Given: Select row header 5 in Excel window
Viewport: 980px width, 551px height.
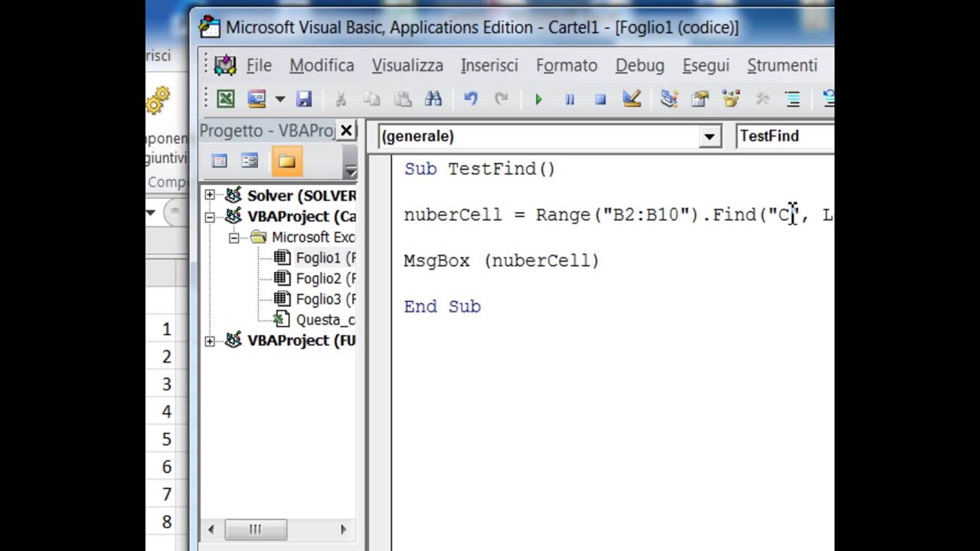Looking at the screenshot, I should 166,439.
